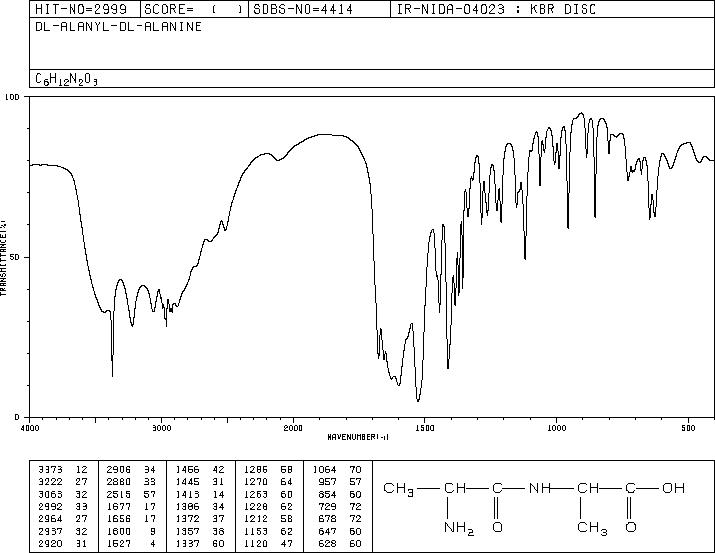The image size is (715, 553).
Task: Select the SDBS-NO=4414 header cell
Action: click(x=303, y=9)
